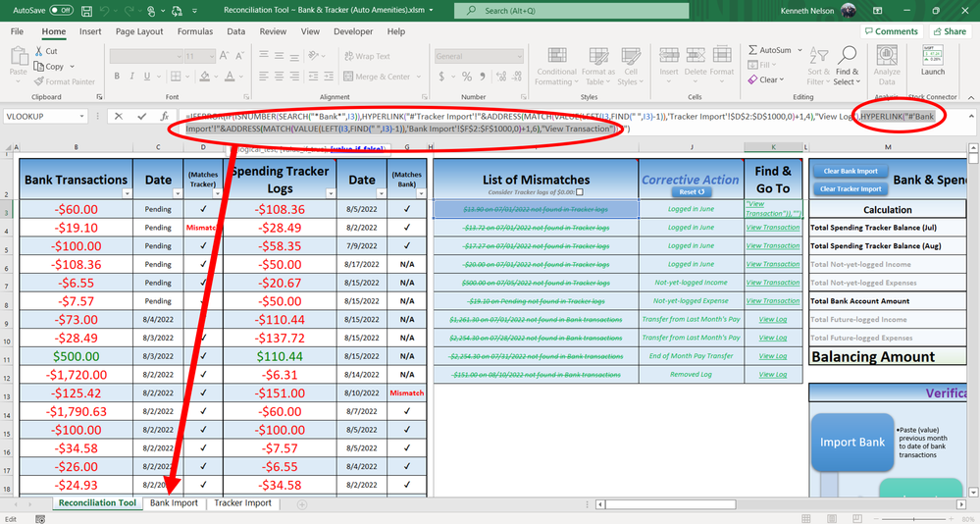Click the Reset button under Corrective Action
The image size is (980, 524).
[692, 192]
